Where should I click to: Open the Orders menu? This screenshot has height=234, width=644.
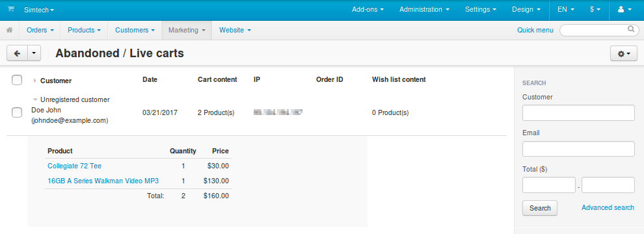pos(40,30)
